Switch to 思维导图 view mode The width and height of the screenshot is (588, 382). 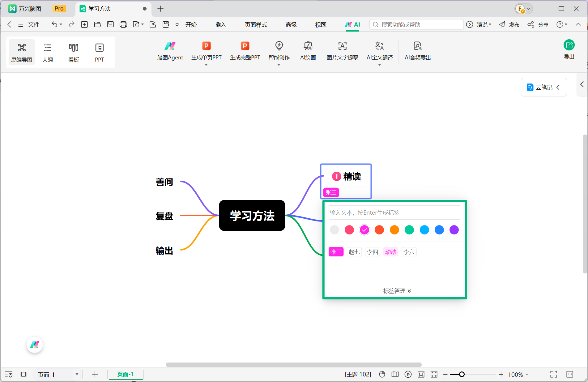[22, 52]
